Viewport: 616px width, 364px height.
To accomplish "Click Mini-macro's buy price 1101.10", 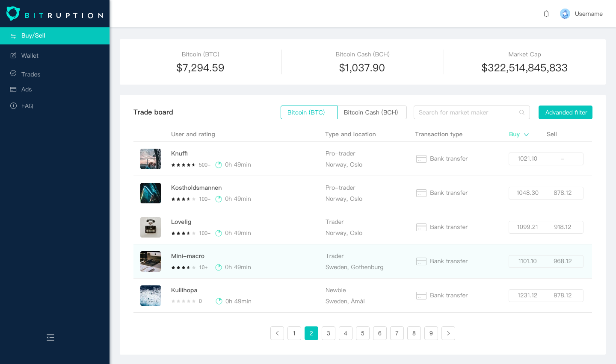I will [527, 261].
